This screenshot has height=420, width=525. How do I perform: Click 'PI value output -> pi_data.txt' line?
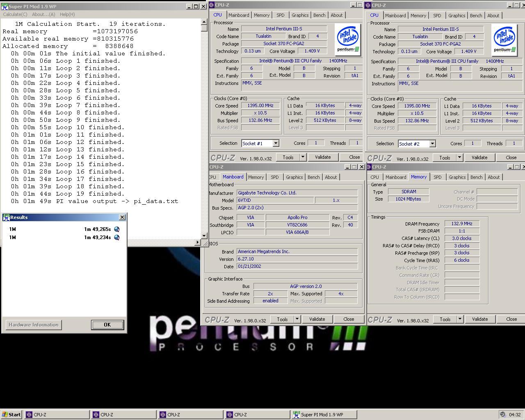pos(117,201)
